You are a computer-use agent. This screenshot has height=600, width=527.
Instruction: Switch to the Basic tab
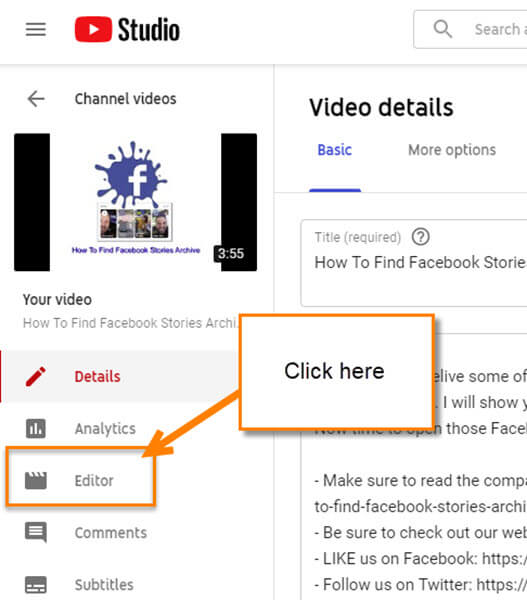tap(334, 150)
